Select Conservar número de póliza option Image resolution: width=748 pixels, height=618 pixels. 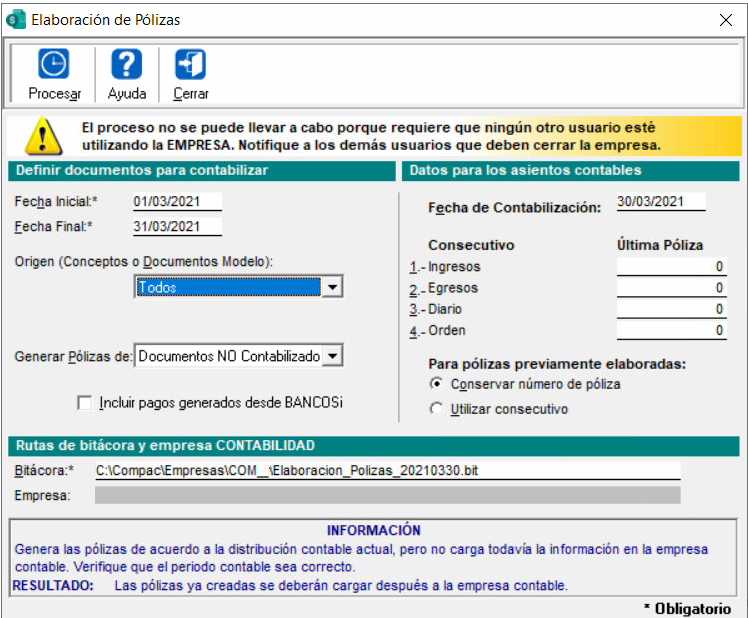[x=435, y=384]
